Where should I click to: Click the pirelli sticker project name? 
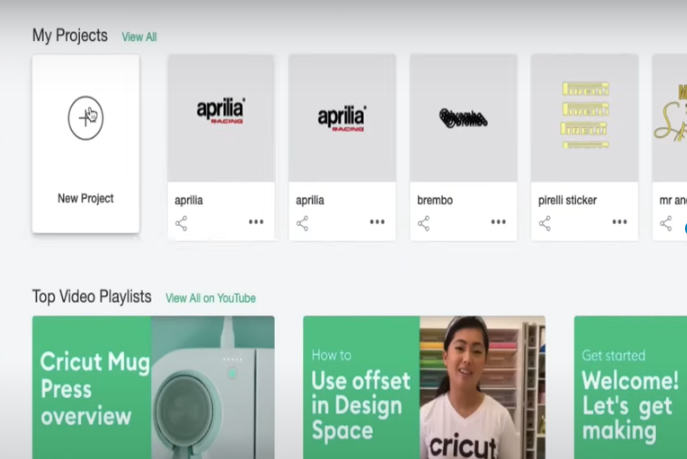tap(567, 200)
